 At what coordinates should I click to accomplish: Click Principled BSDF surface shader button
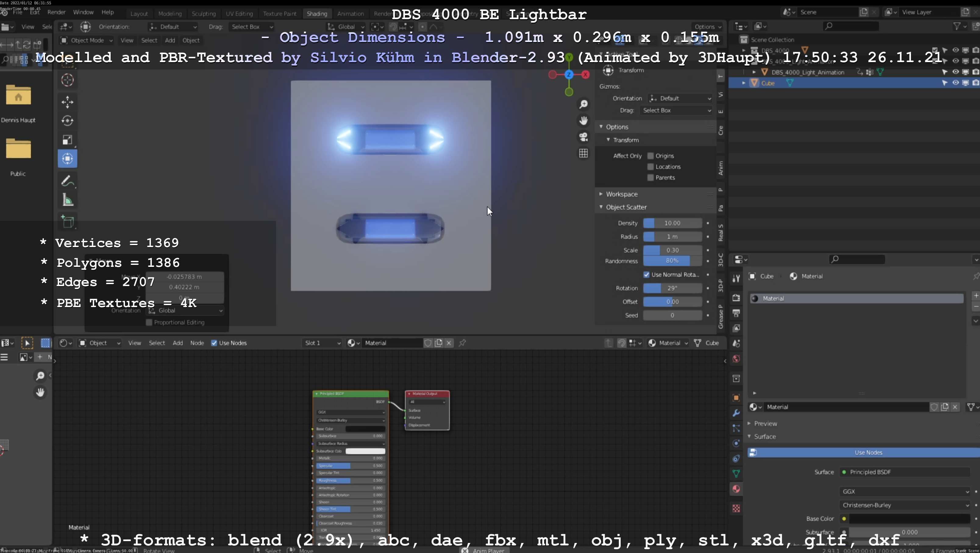(905, 472)
